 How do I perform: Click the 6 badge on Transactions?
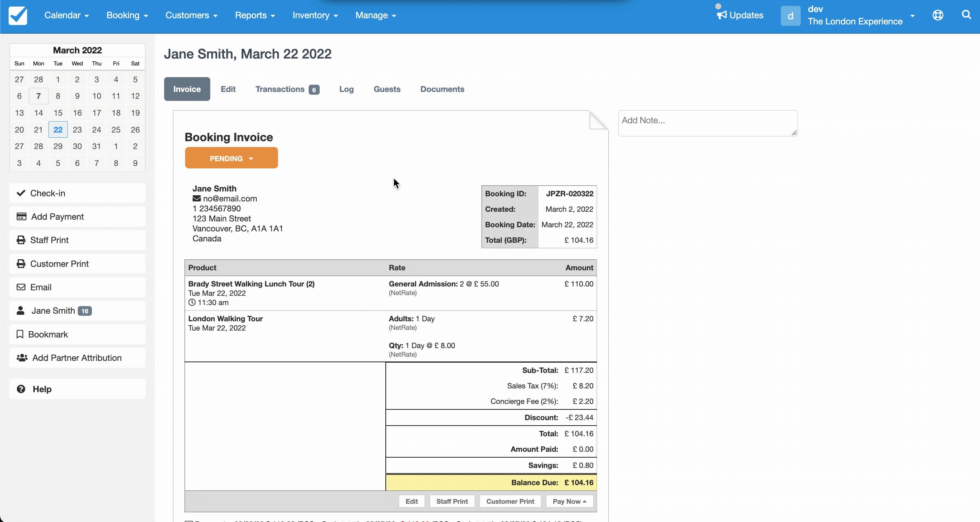pyautogui.click(x=314, y=90)
